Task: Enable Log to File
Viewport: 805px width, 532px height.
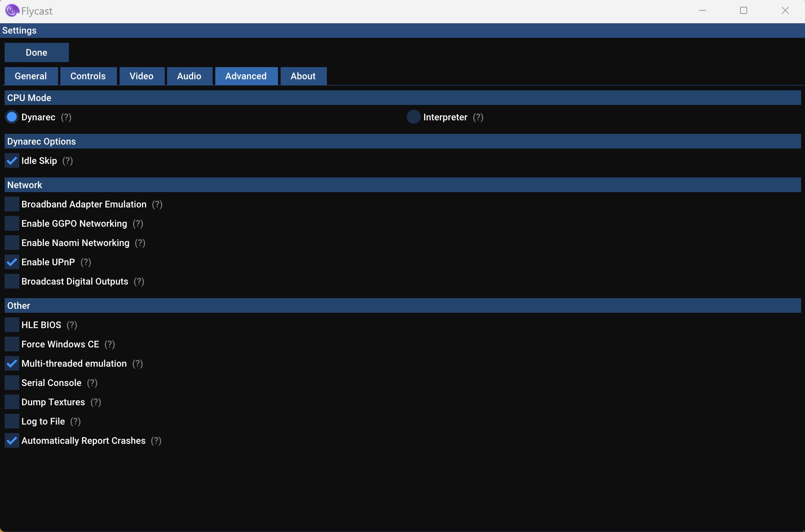Action: [x=11, y=421]
